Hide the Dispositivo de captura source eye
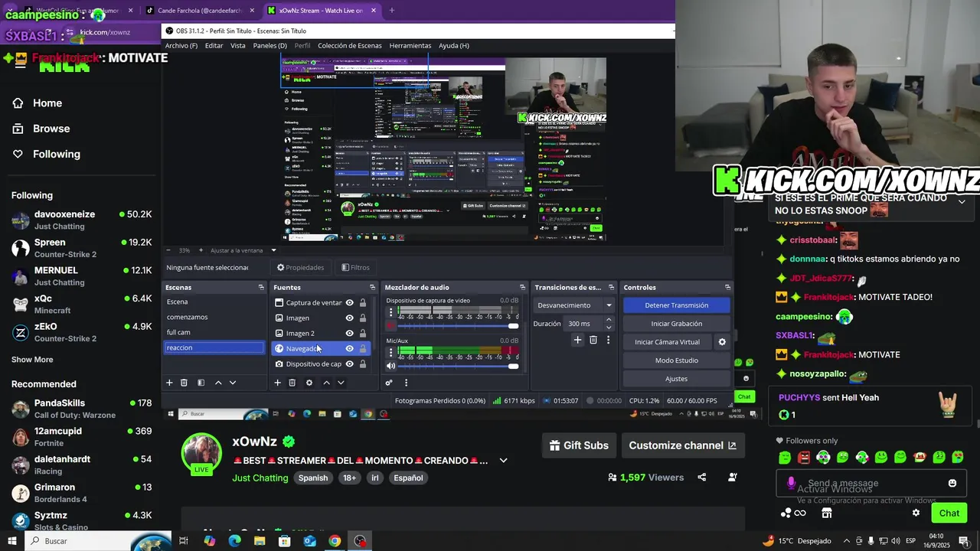The image size is (980, 551). (x=349, y=364)
